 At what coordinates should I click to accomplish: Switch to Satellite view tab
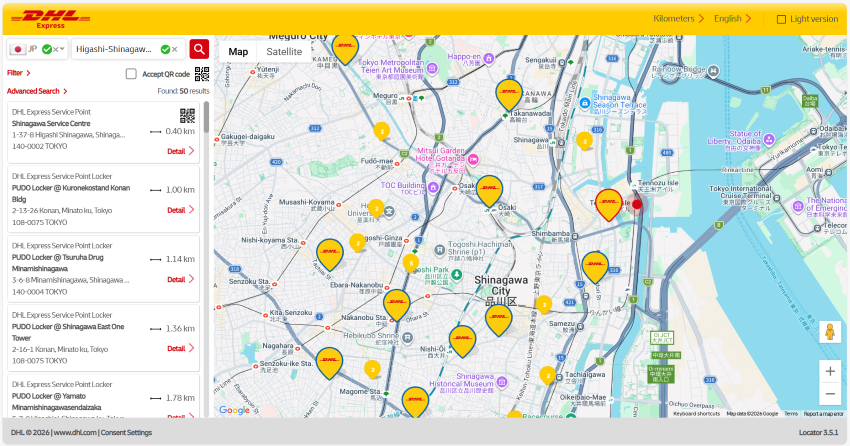point(284,51)
